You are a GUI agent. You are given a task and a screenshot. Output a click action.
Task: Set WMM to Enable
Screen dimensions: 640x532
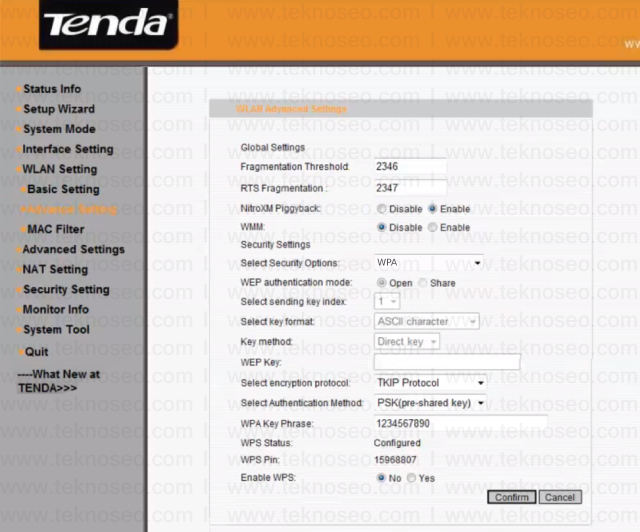click(x=433, y=227)
